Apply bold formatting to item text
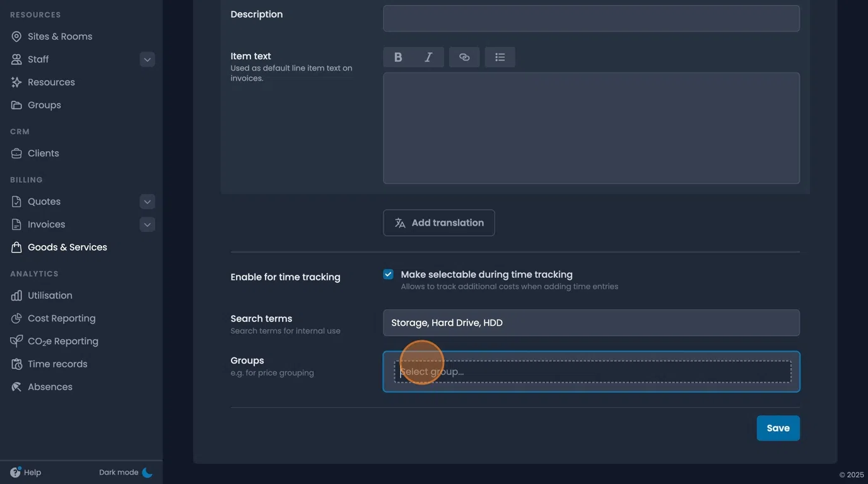This screenshot has height=484, width=868. (398, 57)
